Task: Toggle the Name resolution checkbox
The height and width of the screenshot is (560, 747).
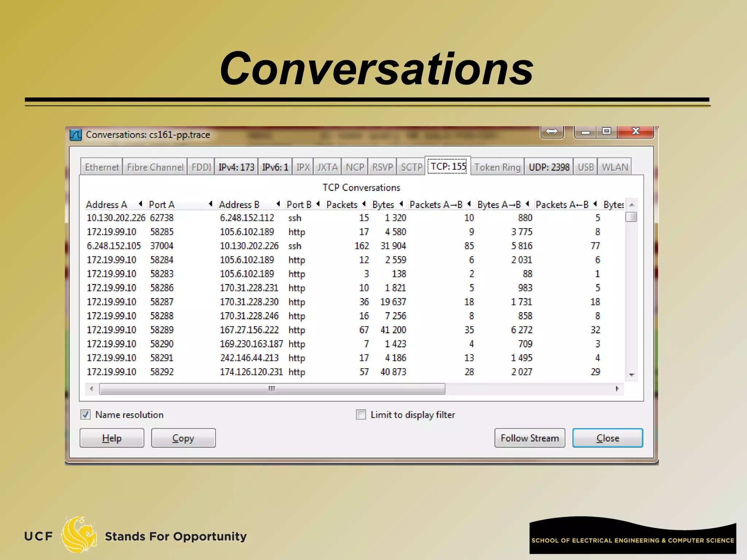Action: click(x=85, y=415)
